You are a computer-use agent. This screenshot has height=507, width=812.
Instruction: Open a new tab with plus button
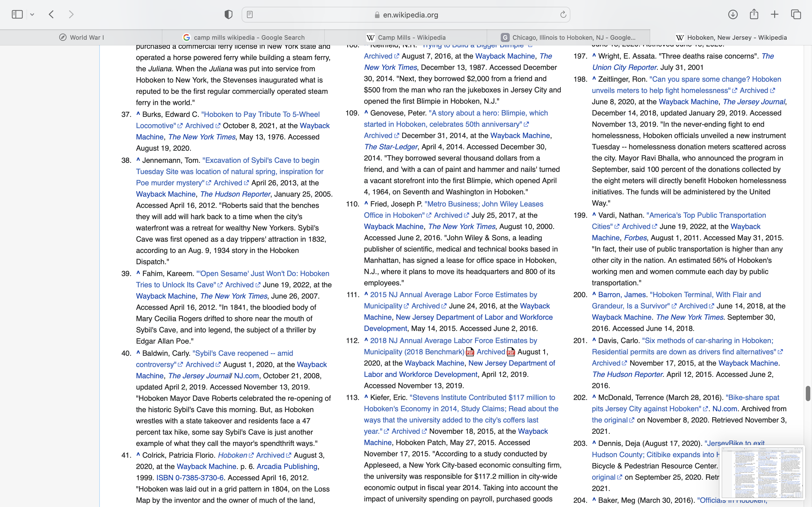click(775, 14)
